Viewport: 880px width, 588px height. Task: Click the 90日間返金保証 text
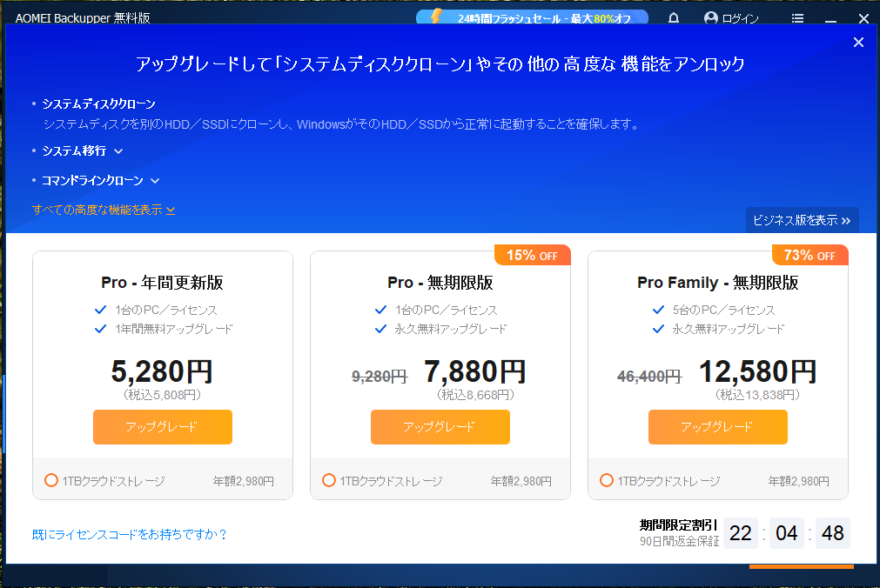coord(679,541)
